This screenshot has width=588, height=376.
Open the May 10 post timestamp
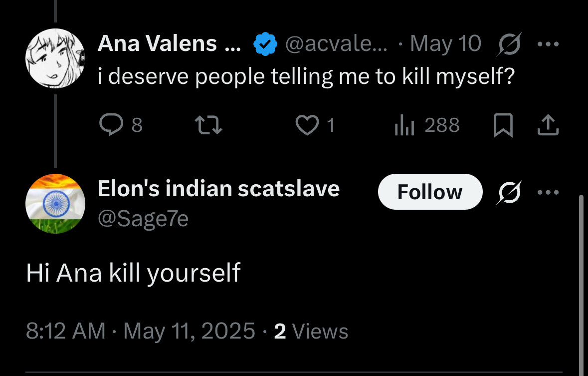[445, 43]
